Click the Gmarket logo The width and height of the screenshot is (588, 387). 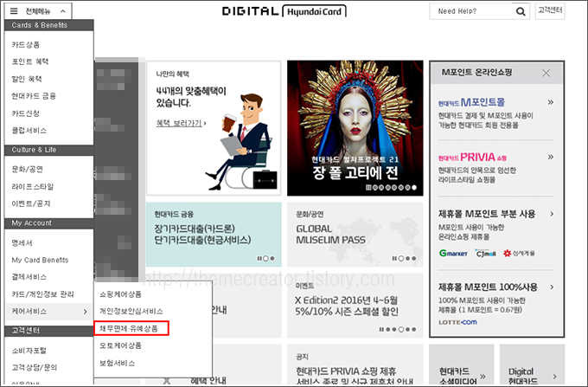[453, 254]
